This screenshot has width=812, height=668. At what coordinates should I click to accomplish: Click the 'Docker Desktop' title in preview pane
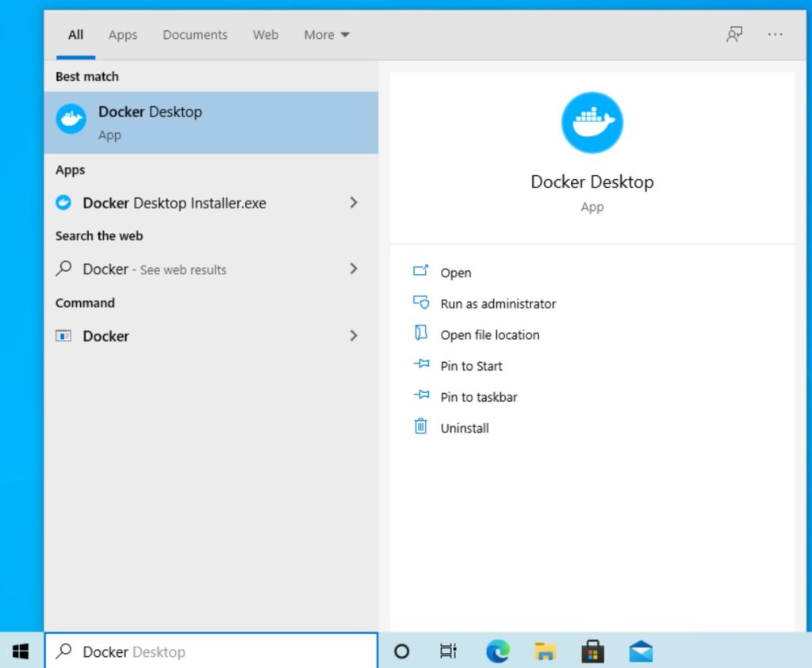pos(592,182)
